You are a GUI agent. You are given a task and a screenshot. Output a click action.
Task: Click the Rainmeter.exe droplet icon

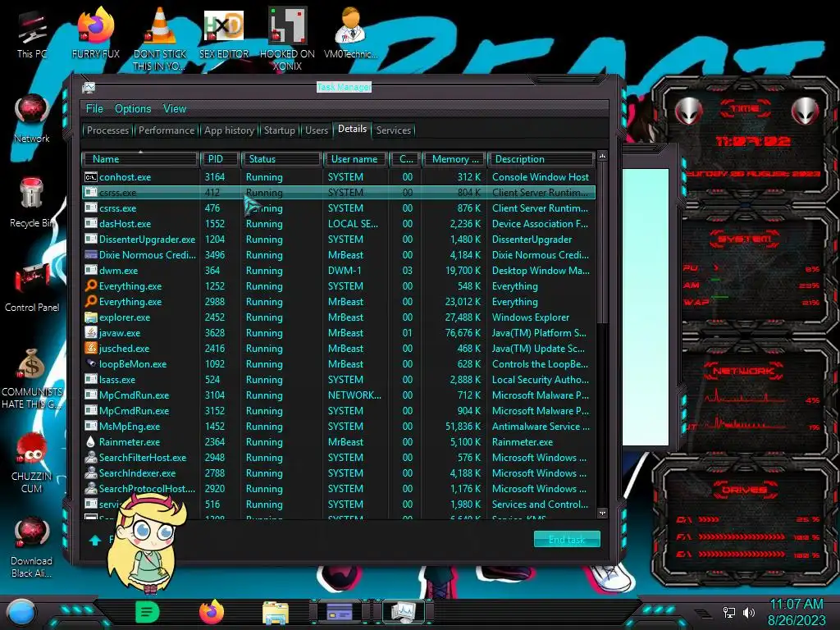pos(91,442)
